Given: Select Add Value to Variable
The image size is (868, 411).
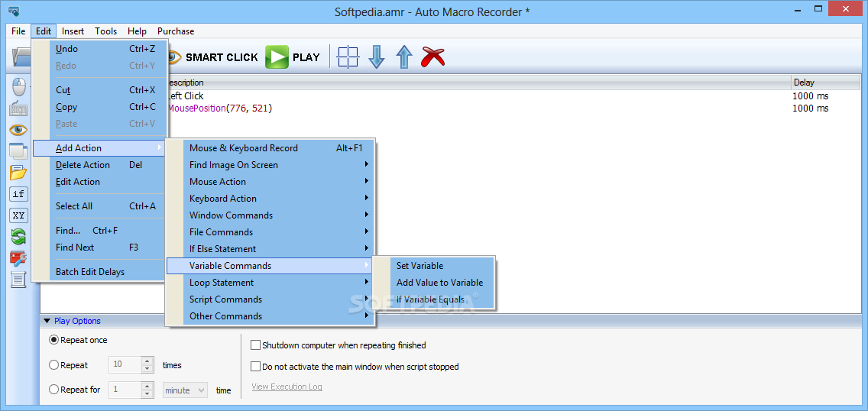Looking at the screenshot, I should tap(434, 282).
